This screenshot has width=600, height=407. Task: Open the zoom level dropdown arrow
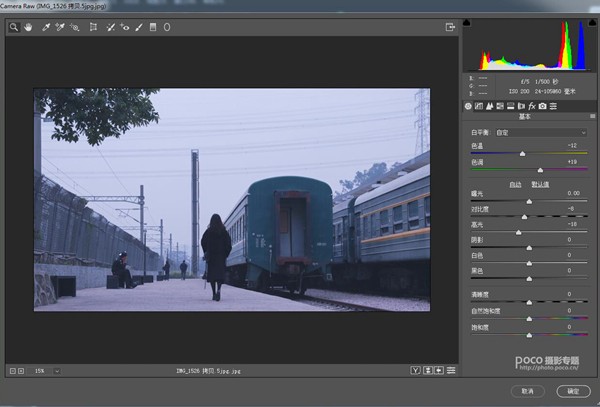point(57,371)
